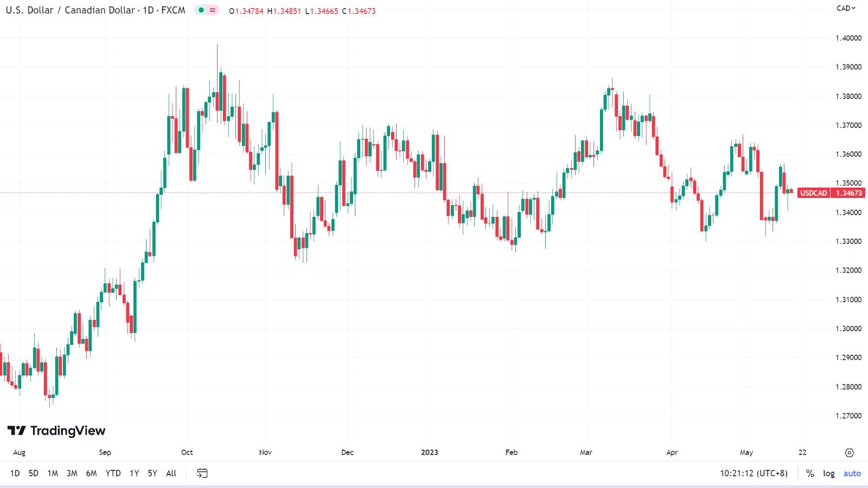The height and width of the screenshot is (488, 868).
Task: Click the U.S. Dollar / Canadian Dollar title
Action: [70, 10]
